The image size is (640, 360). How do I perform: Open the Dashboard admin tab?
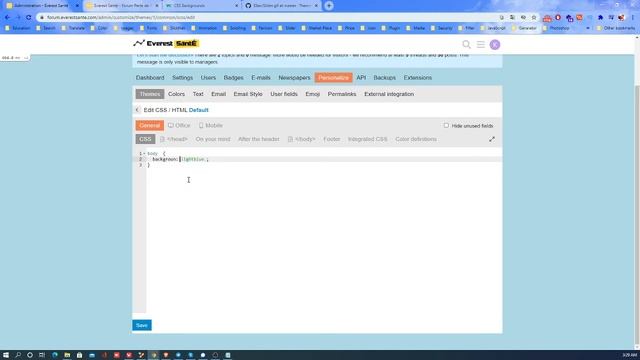150,78
